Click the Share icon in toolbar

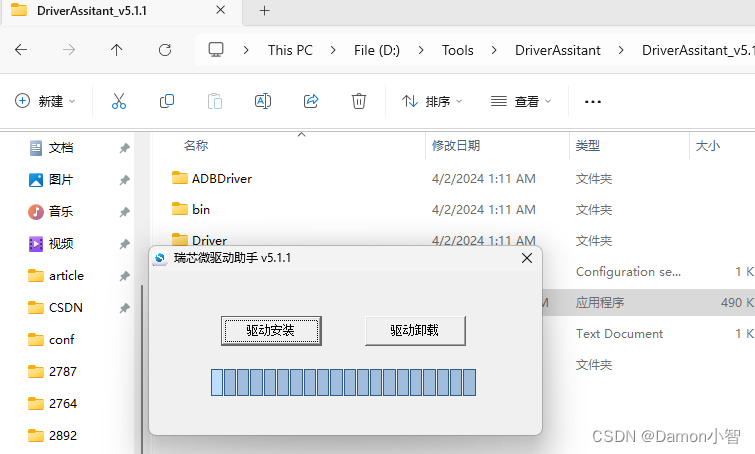(x=311, y=101)
